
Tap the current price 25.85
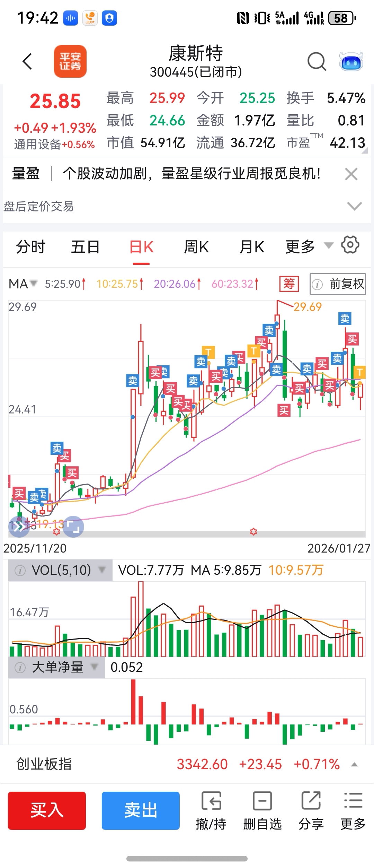(55, 101)
